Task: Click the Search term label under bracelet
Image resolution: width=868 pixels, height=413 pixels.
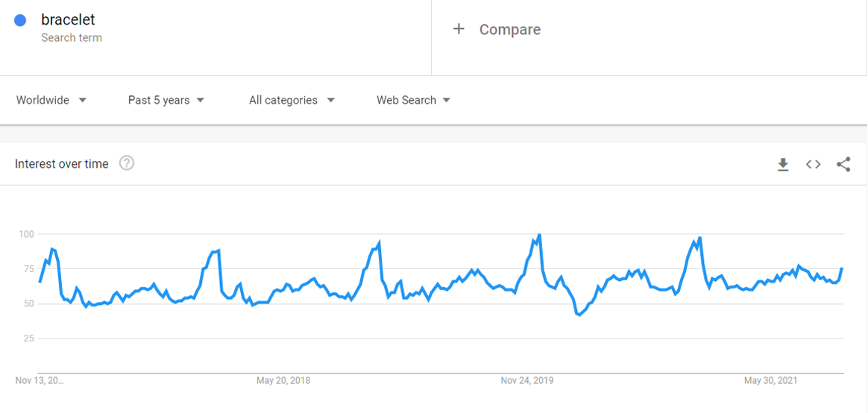Action: click(72, 37)
